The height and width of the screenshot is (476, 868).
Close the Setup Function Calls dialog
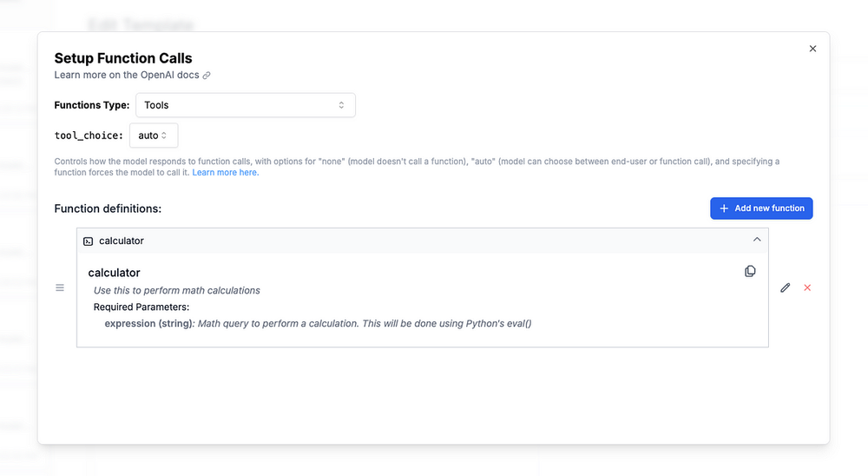tap(812, 49)
